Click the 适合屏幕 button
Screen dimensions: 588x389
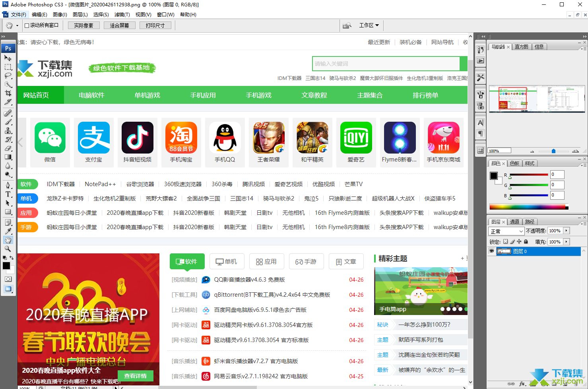tap(119, 25)
